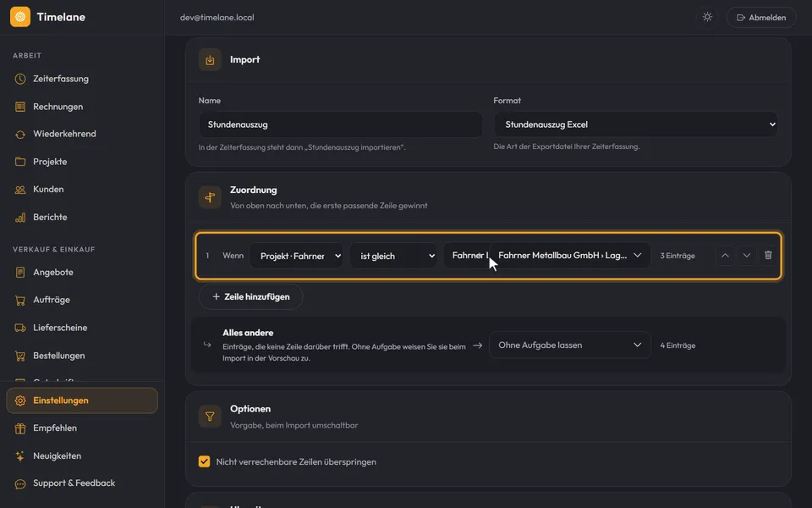
Task: Click the 4 Einträge count text
Action: [x=678, y=345]
